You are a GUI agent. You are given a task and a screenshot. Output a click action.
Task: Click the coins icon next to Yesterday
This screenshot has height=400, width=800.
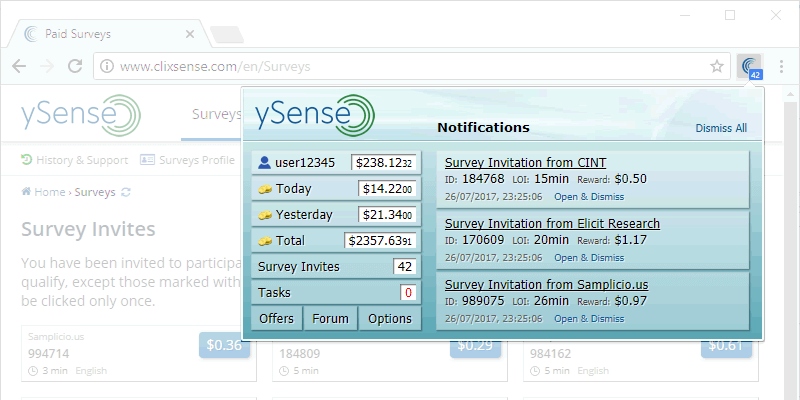265,215
